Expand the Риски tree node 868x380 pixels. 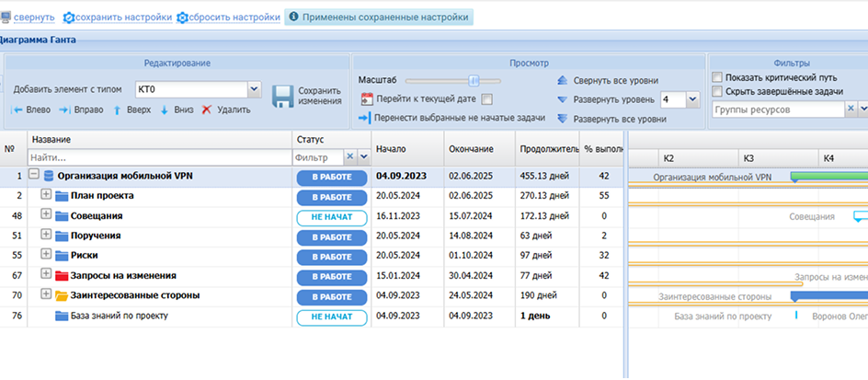[46, 255]
